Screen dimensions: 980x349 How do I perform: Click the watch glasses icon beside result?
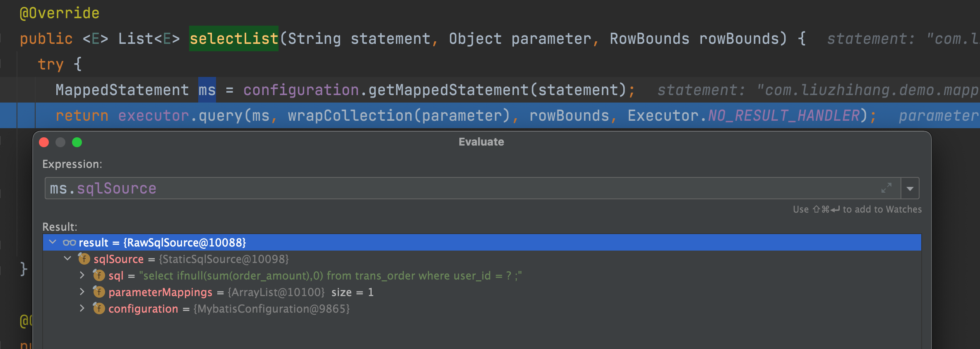pyautogui.click(x=69, y=242)
